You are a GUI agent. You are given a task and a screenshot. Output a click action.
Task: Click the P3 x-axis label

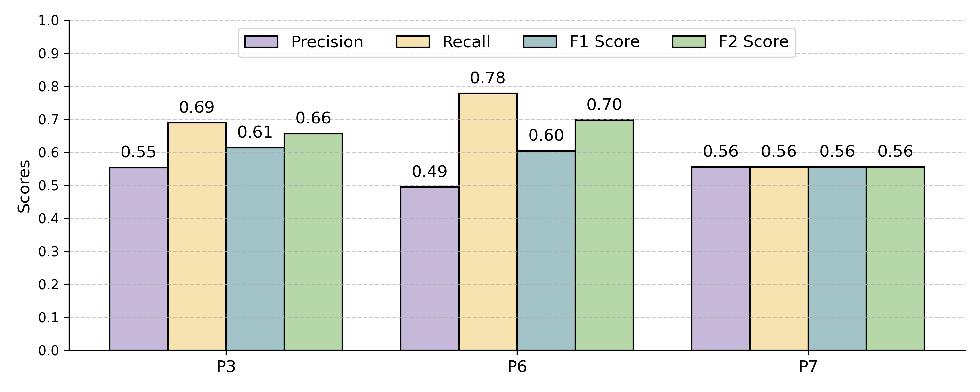click(226, 367)
